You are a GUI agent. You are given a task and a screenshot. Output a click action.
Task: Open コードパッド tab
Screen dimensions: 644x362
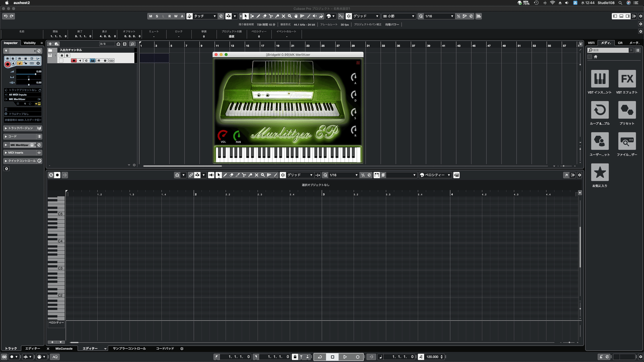tap(165, 349)
